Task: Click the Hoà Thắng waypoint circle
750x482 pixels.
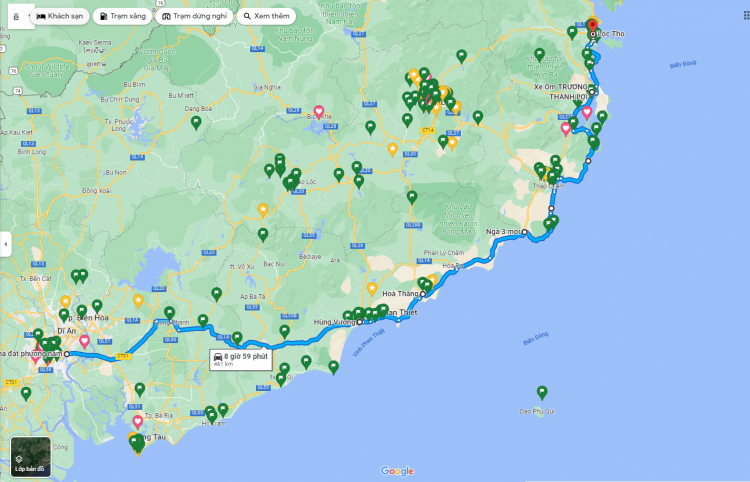Action: pyautogui.click(x=423, y=294)
